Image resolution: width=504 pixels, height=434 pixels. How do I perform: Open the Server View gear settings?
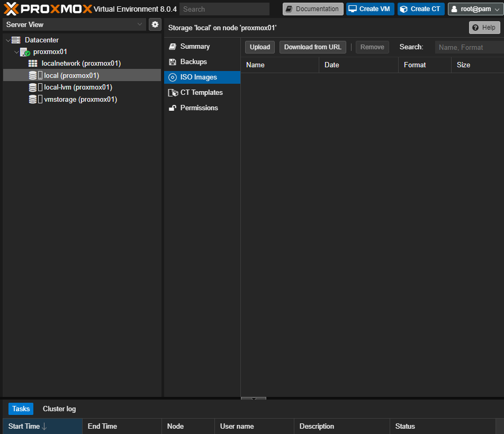pyautogui.click(x=155, y=24)
